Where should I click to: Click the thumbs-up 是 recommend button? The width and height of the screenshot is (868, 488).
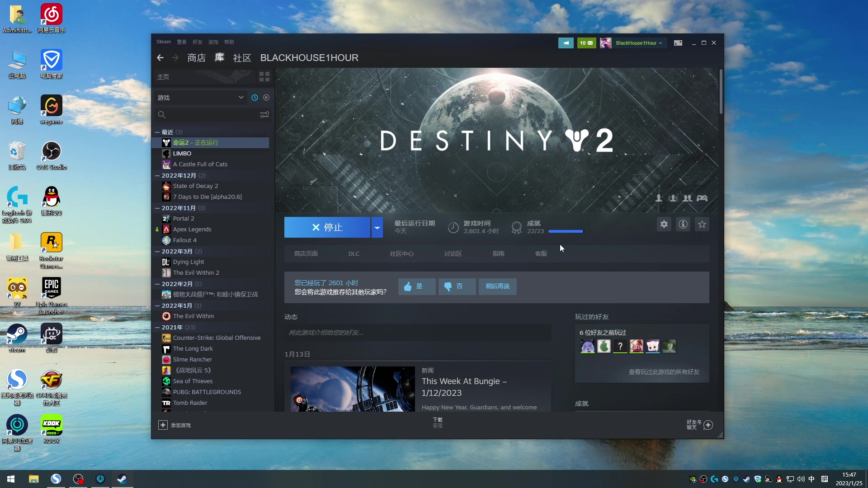(x=417, y=286)
